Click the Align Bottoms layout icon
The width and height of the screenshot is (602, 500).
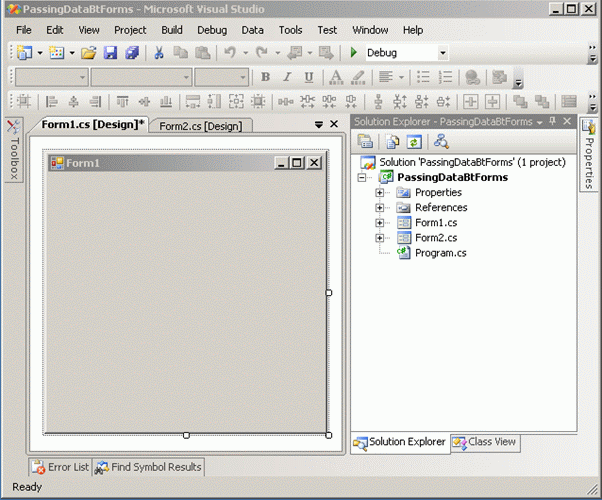point(166,101)
